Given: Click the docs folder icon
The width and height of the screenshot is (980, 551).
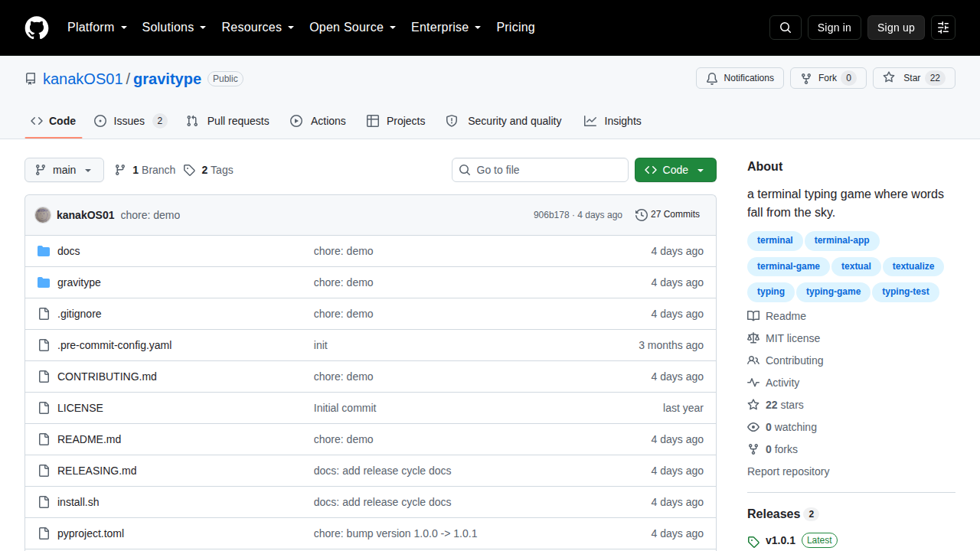Looking at the screenshot, I should (44, 251).
